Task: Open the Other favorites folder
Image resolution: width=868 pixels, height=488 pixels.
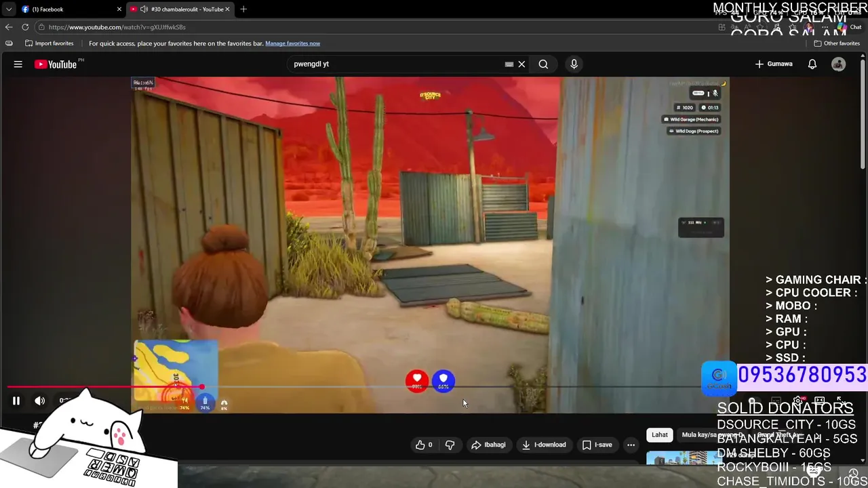Action: [837, 43]
